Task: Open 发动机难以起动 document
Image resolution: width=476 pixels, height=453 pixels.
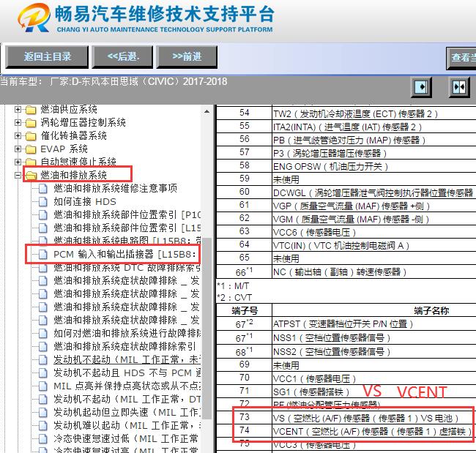Action: (x=127, y=425)
